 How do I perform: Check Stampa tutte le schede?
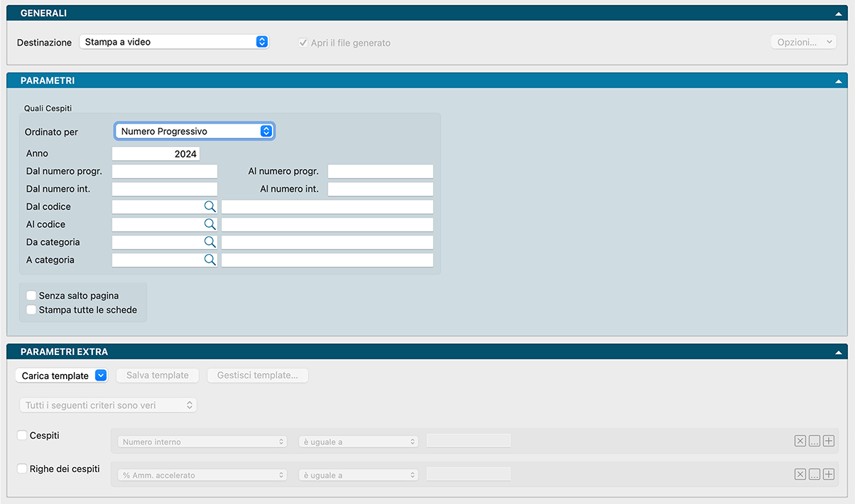click(x=31, y=309)
